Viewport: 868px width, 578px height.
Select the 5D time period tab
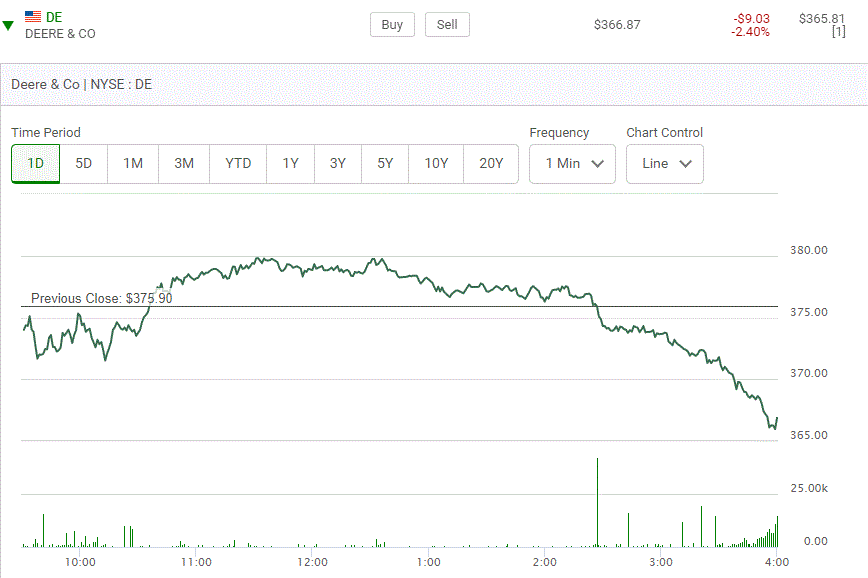click(84, 163)
